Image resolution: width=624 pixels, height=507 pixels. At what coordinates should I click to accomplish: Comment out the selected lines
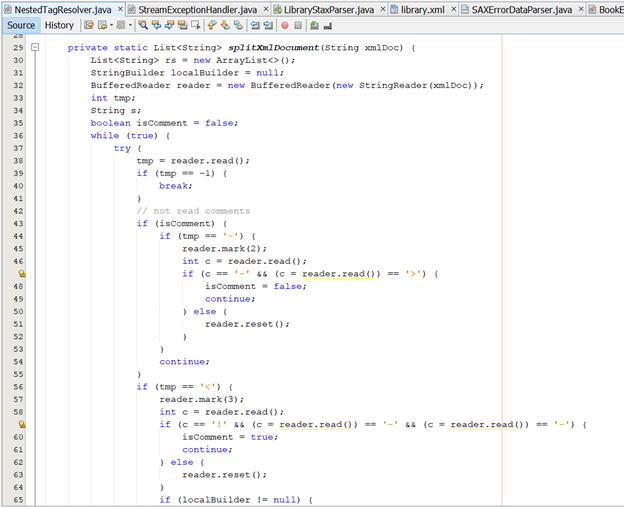click(314, 25)
